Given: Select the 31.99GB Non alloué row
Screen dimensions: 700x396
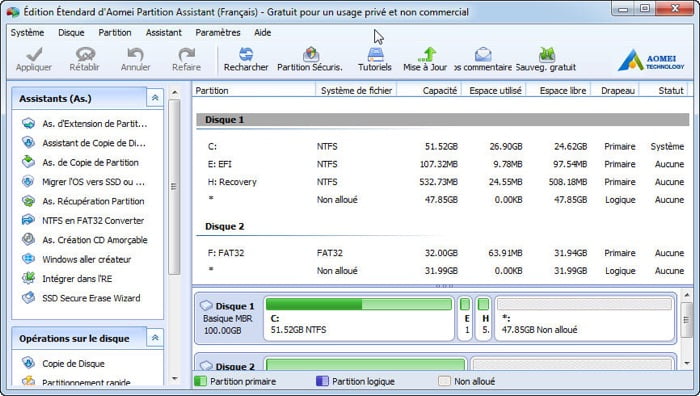Looking at the screenshot, I should point(443,271).
